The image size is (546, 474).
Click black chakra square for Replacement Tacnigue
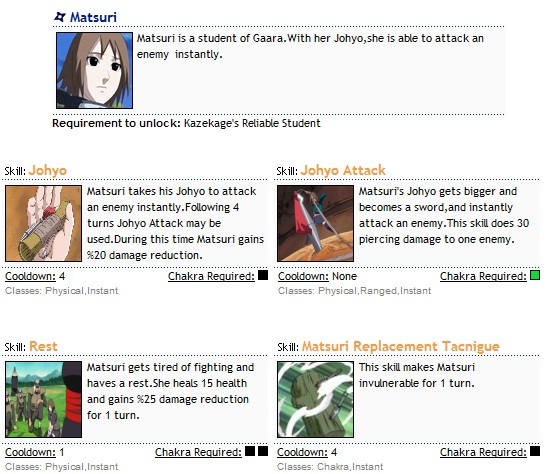pos(535,451)
